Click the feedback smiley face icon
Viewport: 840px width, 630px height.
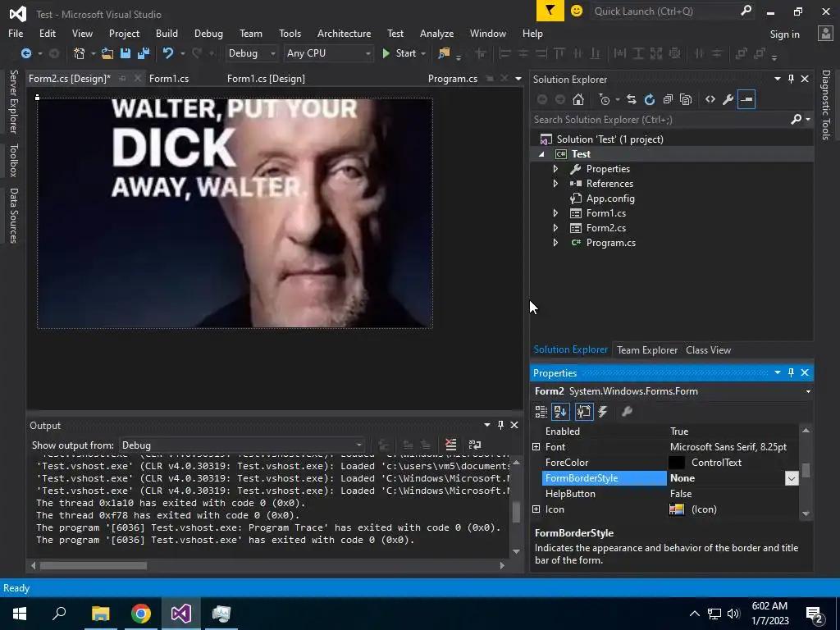[x=577, y=11]
